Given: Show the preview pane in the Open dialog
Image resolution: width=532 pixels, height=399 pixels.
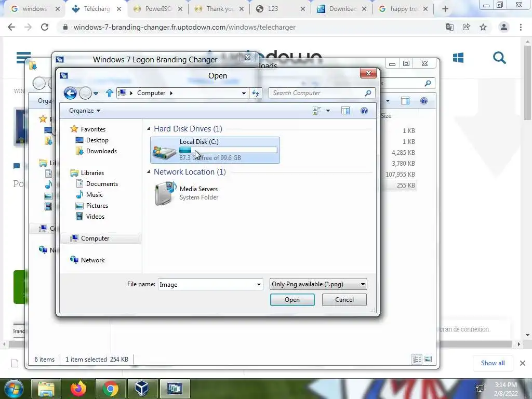Looking at the screenshot, I should pyautogui.click(x=345, y=111).
